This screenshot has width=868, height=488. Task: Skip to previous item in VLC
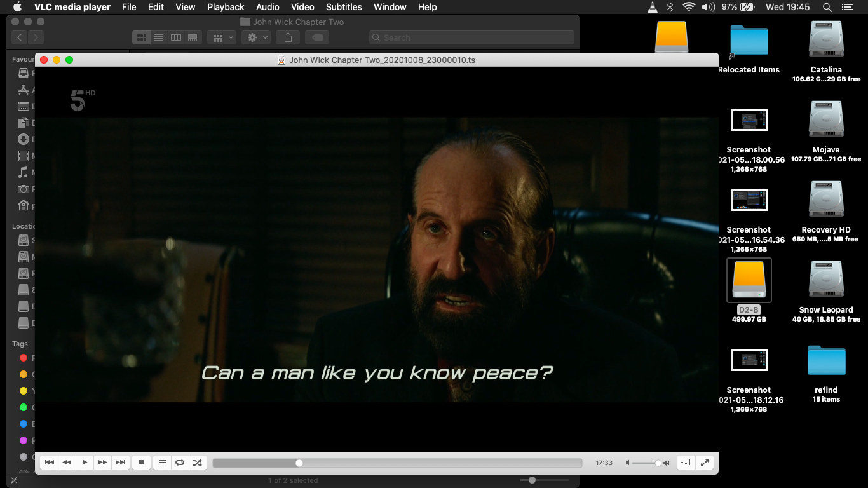49,463
